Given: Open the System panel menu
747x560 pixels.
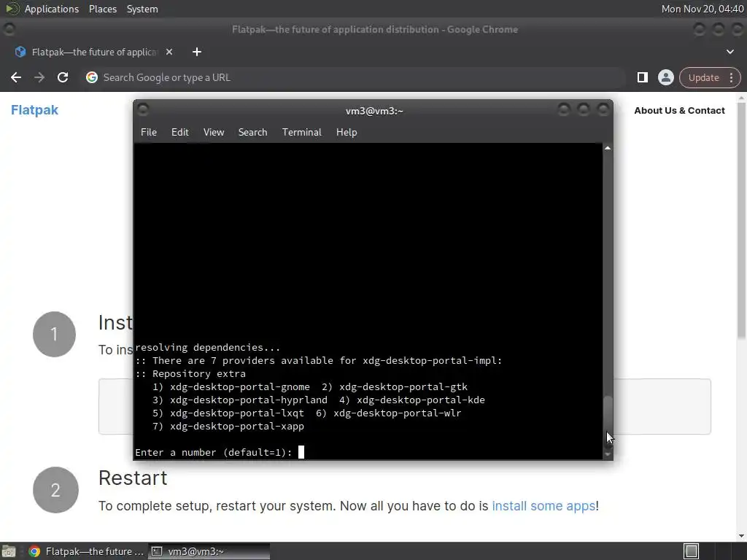Looking at the screenshot, I should click(142, 9).
